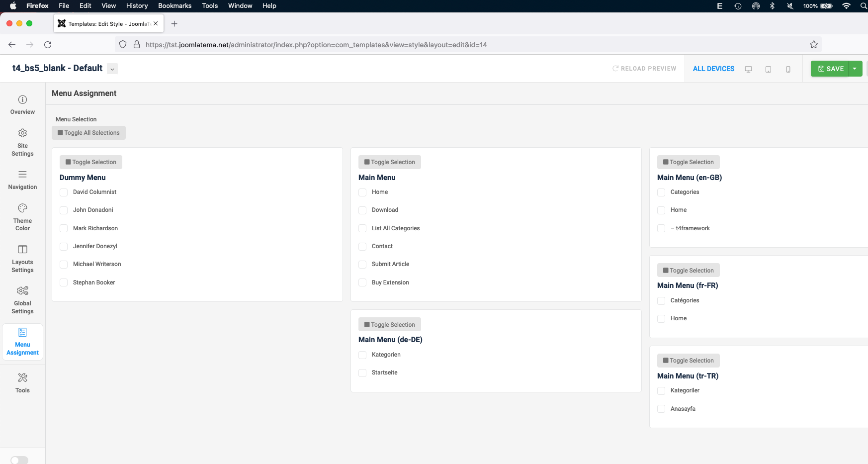Open the Bookmarks menu in menu bar

[x=174, y=6]
